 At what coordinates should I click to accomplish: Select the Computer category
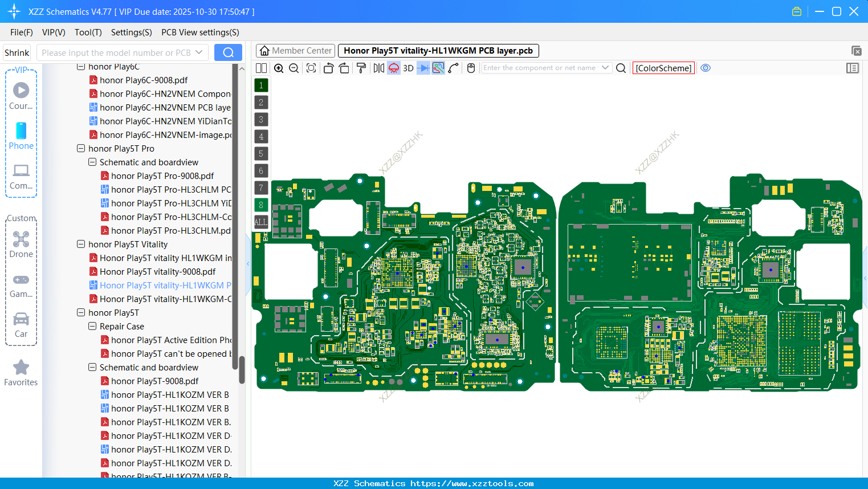tap(21, 176)
